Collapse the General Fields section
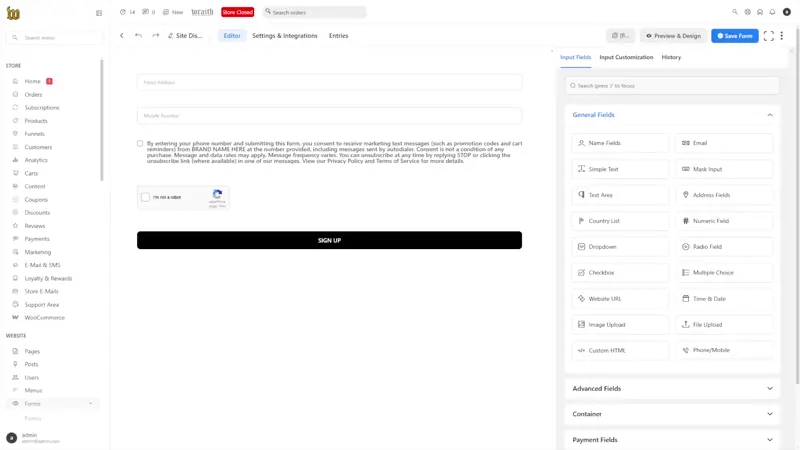800x450 pixels. tap(769, 115)
